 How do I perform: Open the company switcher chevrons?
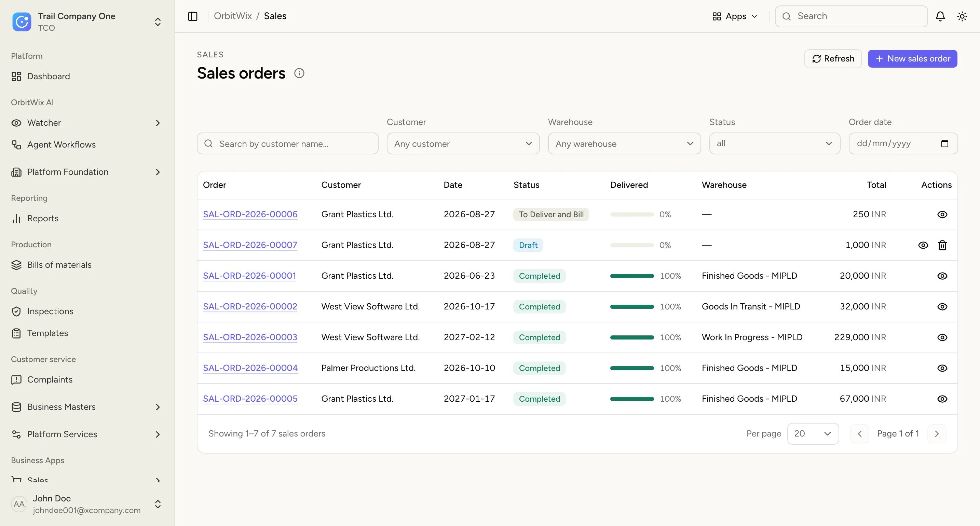point(158,22)
